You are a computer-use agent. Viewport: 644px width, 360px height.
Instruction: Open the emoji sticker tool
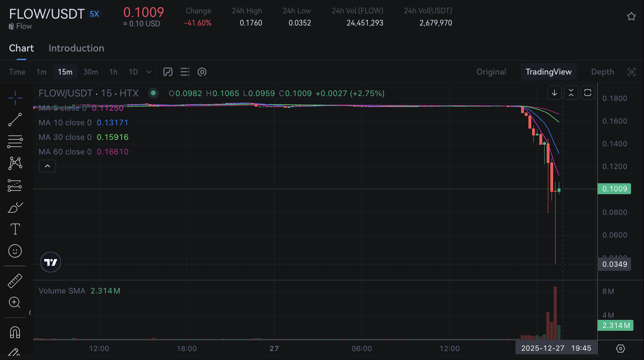pyautogui.click(x=15, y=251)
